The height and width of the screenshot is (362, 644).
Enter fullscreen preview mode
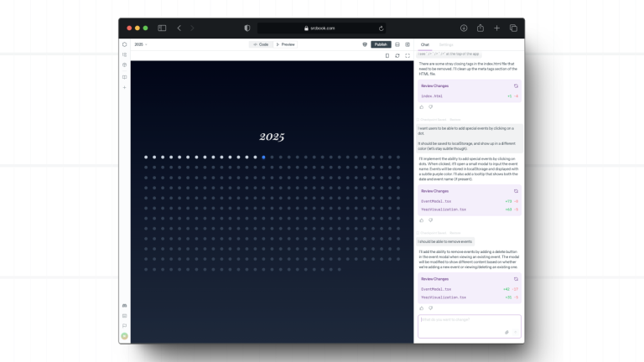point(408,55)
